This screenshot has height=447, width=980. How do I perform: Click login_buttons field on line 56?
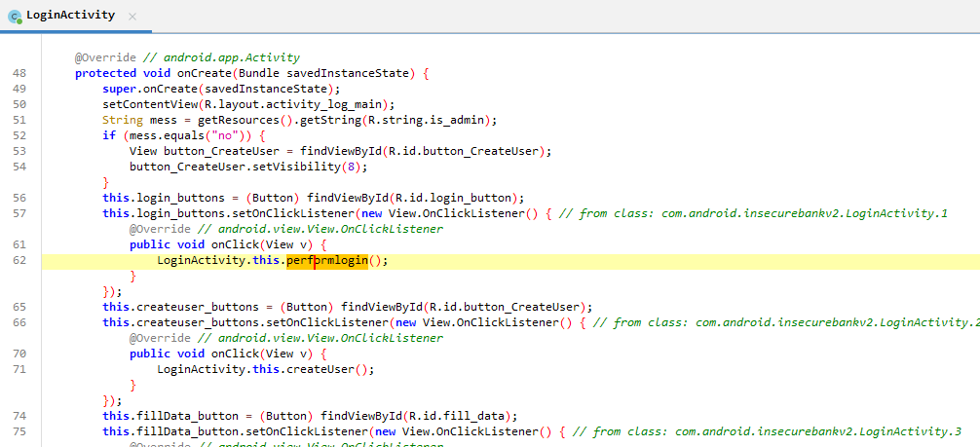(177, 199)
